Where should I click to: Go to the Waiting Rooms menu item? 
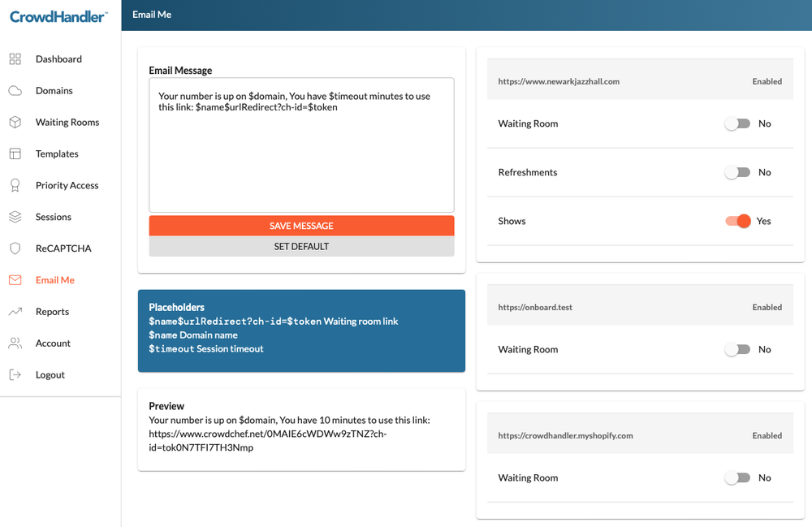coord(67,123)
